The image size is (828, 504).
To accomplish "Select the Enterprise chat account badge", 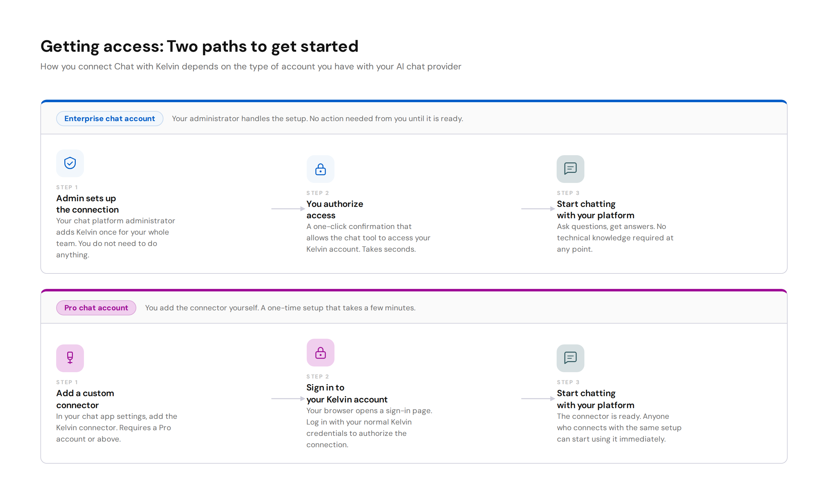I will point(109,119).
